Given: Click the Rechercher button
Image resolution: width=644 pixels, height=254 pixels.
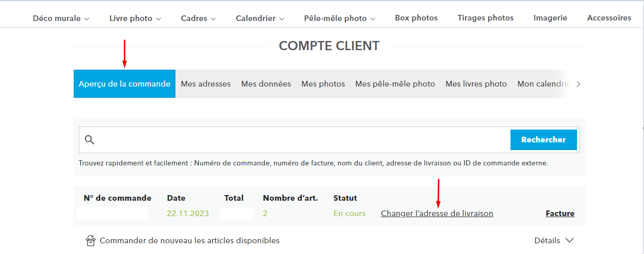Looking at the screenshot, I should [x=544, y=140].
